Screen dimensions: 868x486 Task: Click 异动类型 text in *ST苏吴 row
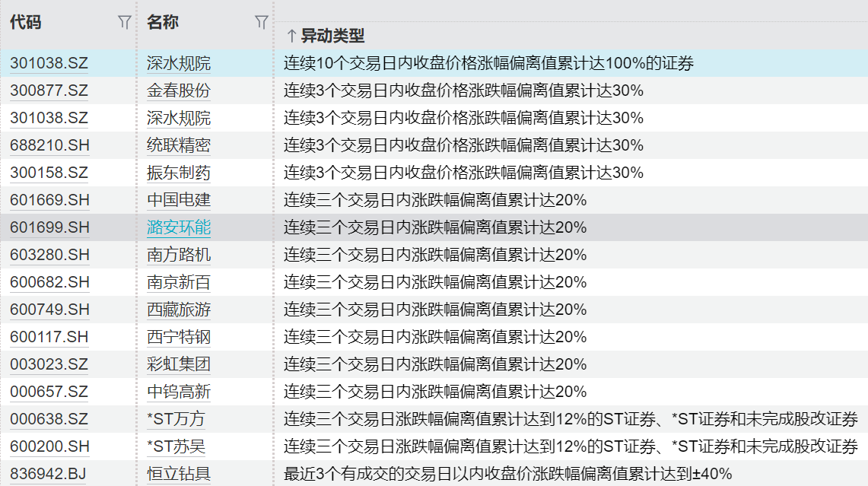point(571,446)
